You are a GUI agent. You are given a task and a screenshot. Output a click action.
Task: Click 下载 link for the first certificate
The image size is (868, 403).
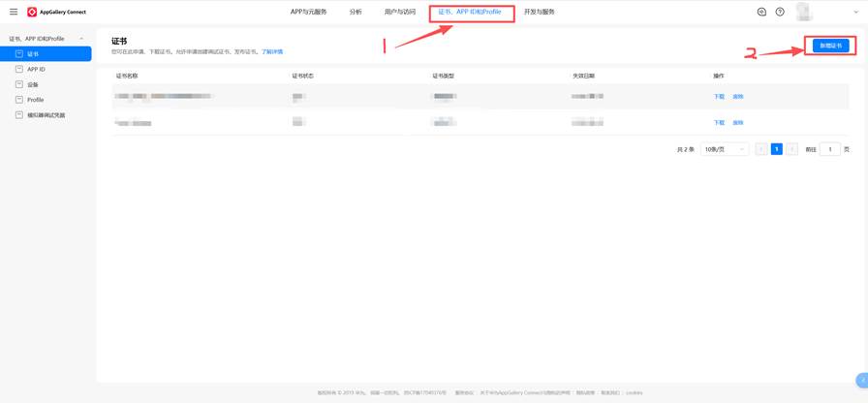click(x=719, y=97)
